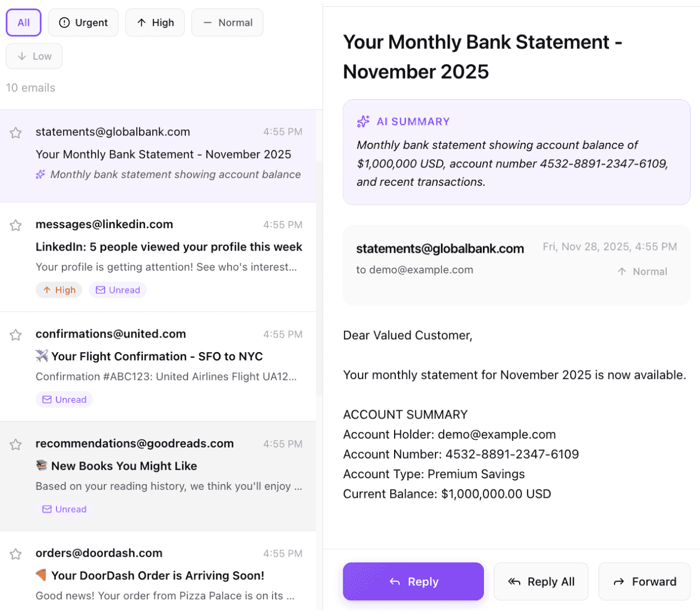This screenshot has width=700, height=616.
Task: Star the Goodreads recommendations email
Action: (x=16, y=445)
